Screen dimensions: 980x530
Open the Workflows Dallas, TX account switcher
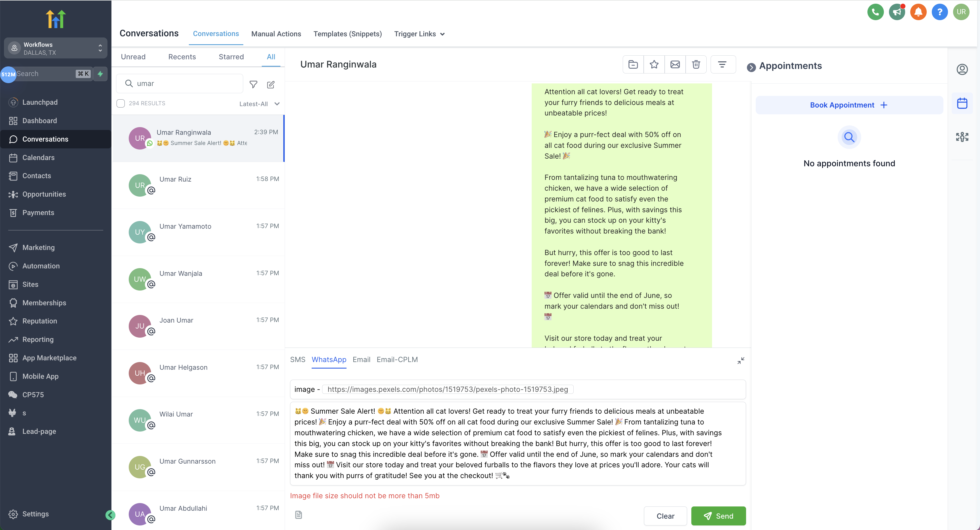click(56, 48)
